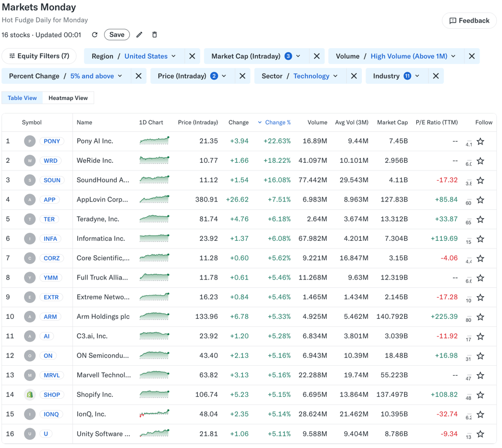The image size is (502, 448).
Task: Toggle the follow star for Shopify Inc.
Action: point(481,395)
